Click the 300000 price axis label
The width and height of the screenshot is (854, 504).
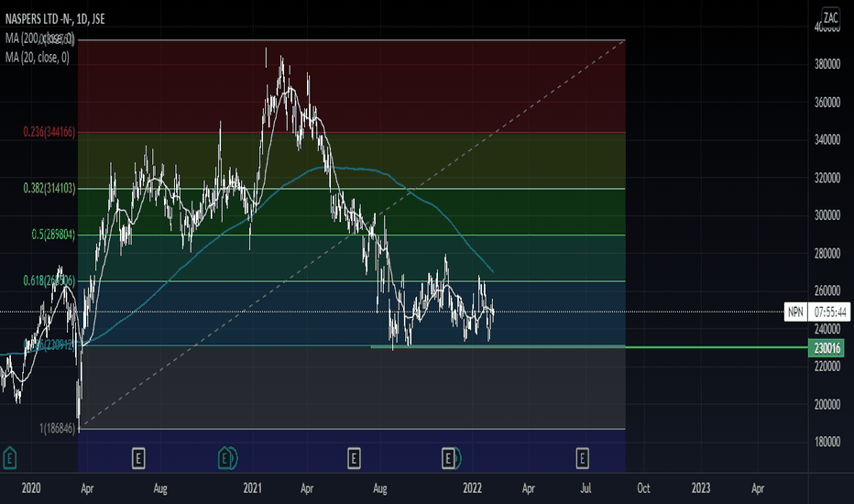coord(827,215)
